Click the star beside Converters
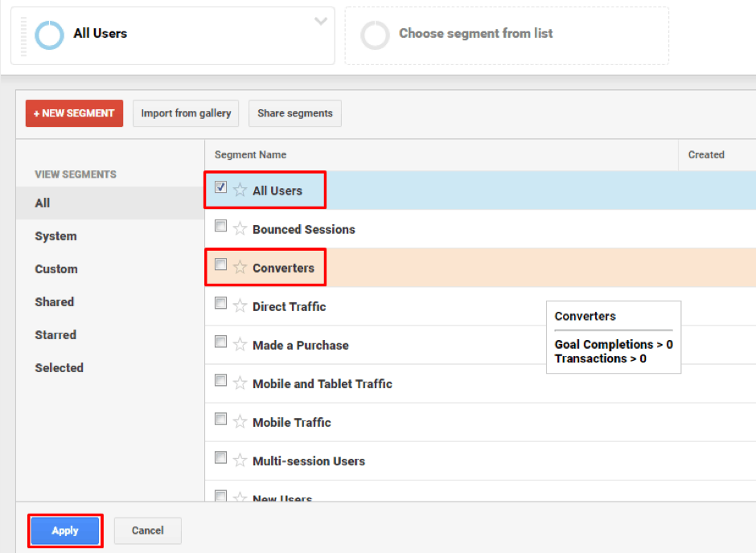The height and width of the screenshot is (553, 756). 240,268
